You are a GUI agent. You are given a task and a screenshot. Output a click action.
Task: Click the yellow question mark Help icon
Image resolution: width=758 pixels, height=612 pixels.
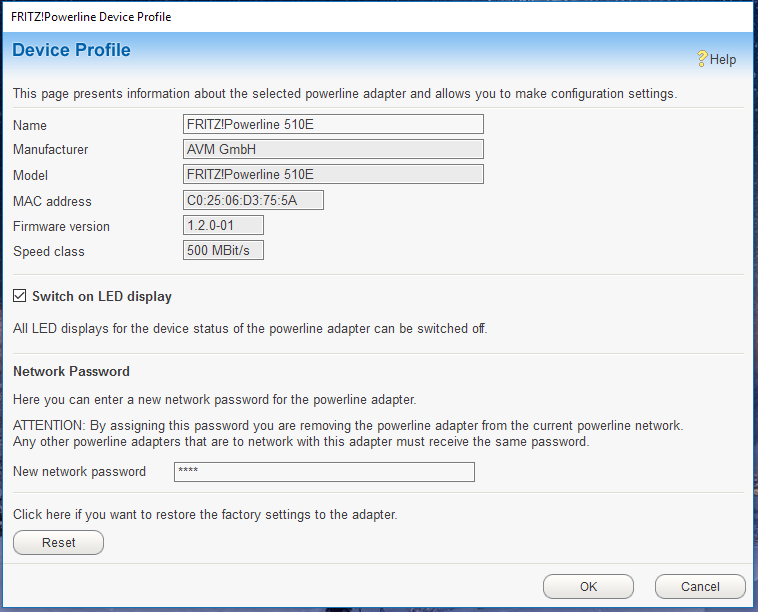pyautogui.click(x=702, y=59)
